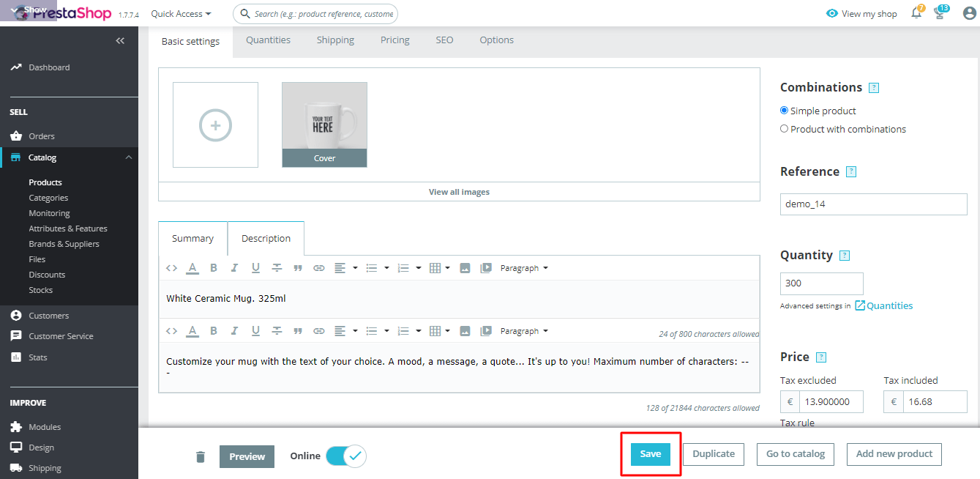Switch to the Pricing tab
This screenshot has width=980, height=479.
[x=394, y=40]
